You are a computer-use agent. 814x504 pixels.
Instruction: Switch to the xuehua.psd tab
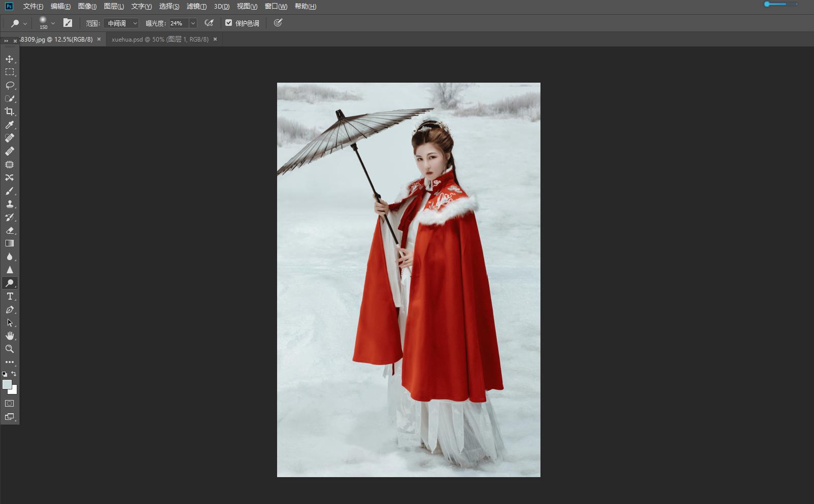click(x=160, y=39)
